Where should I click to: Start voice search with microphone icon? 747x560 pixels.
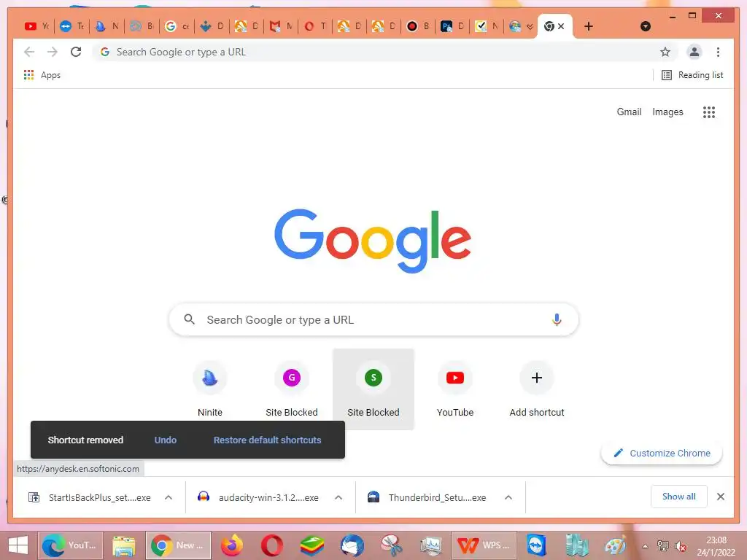(557, 319)
